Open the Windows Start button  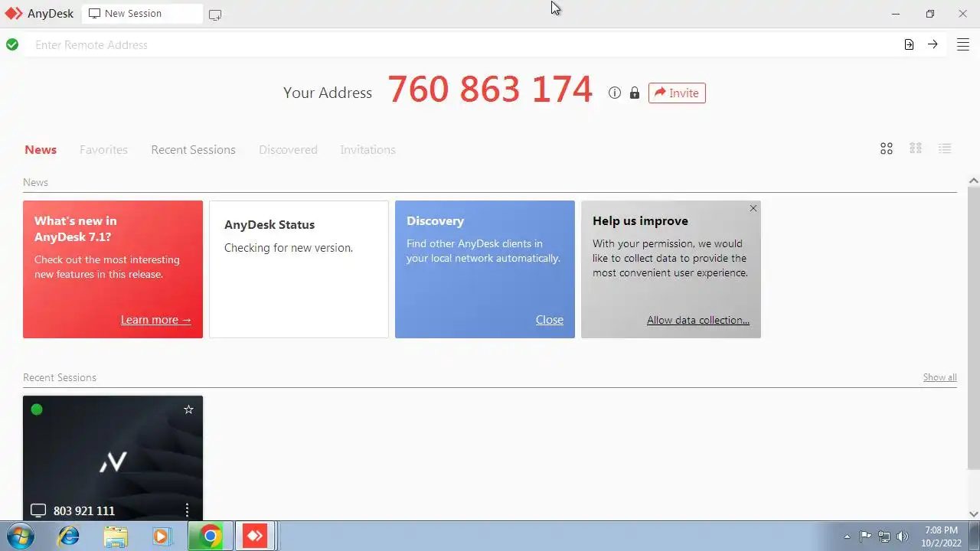(x=21, y=536)
